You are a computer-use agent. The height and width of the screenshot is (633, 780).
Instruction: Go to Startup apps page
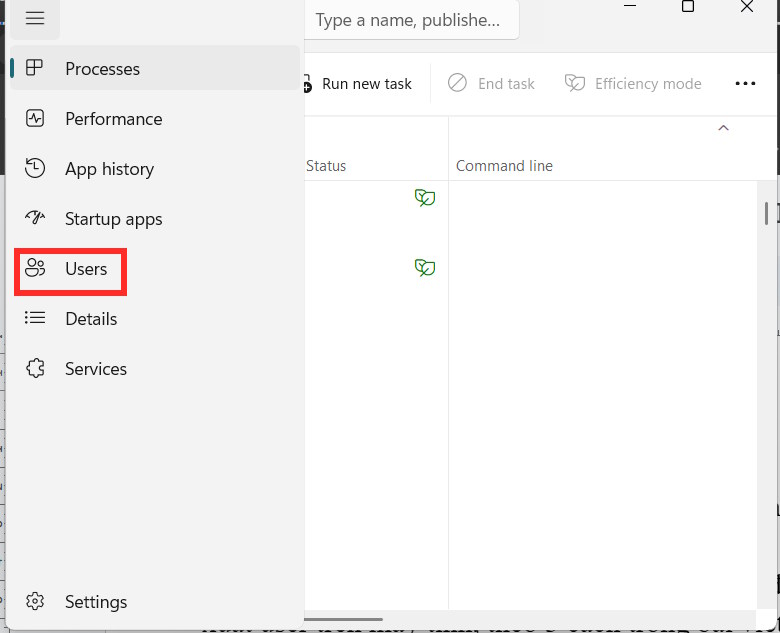coord(155,218)
